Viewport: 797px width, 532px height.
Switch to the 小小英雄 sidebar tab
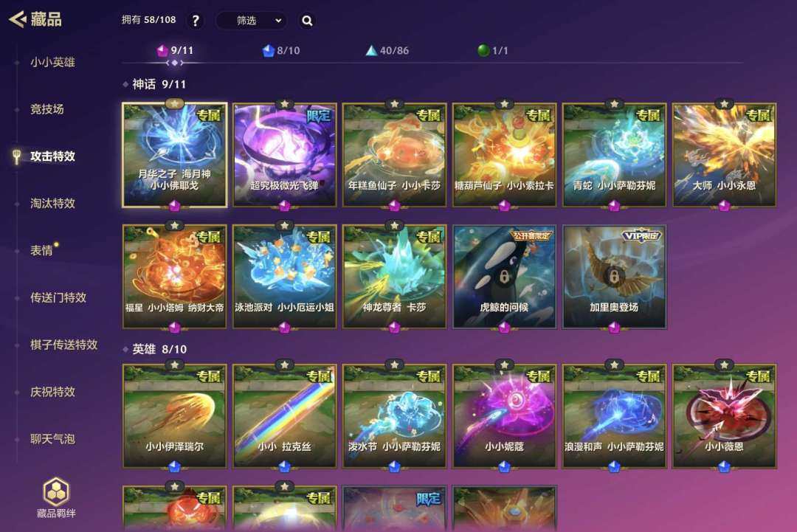[52, 62]
